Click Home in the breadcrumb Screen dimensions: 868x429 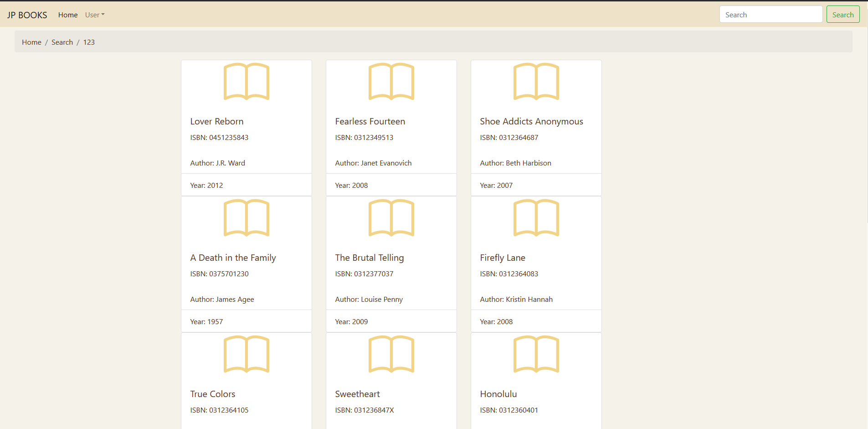pos(31,42)
